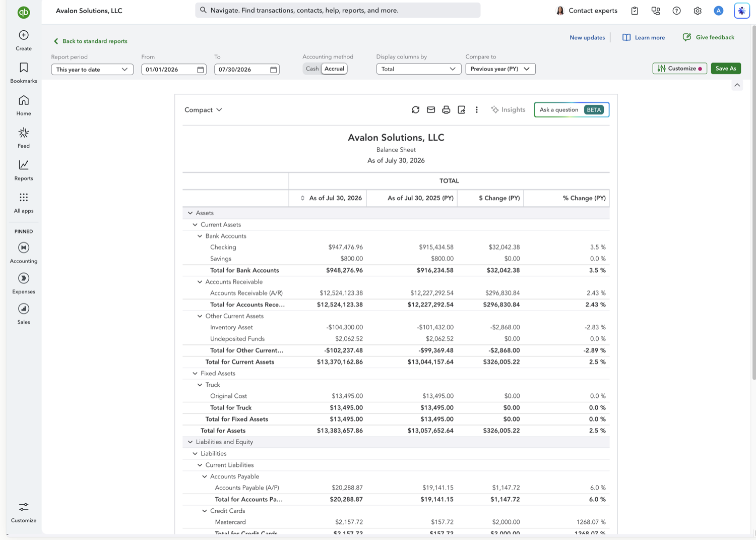Image resolution: width=756 pixels, height=540 pixels.
Task: Open pinned Expenses icon
Action: [x=24, y=278]
